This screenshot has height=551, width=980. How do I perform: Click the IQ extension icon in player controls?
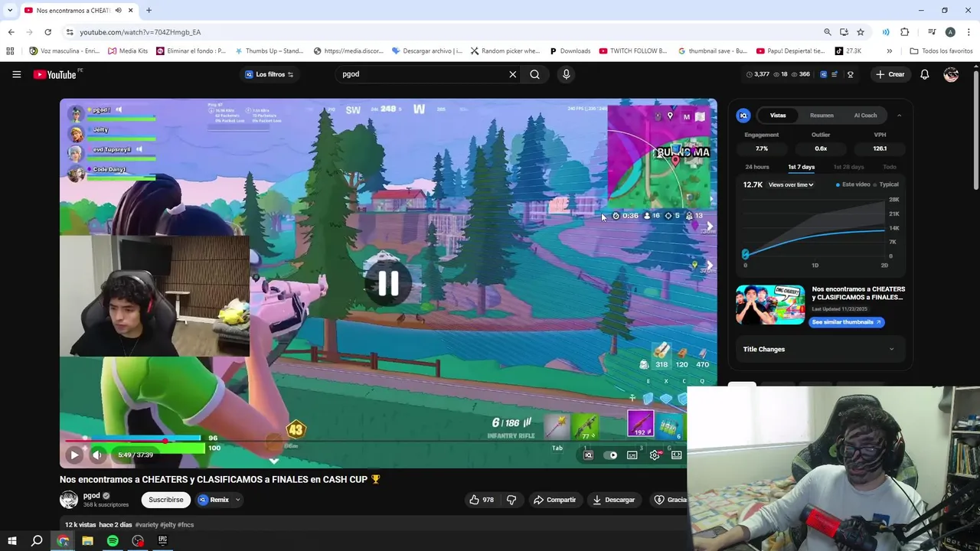point(588,455)
